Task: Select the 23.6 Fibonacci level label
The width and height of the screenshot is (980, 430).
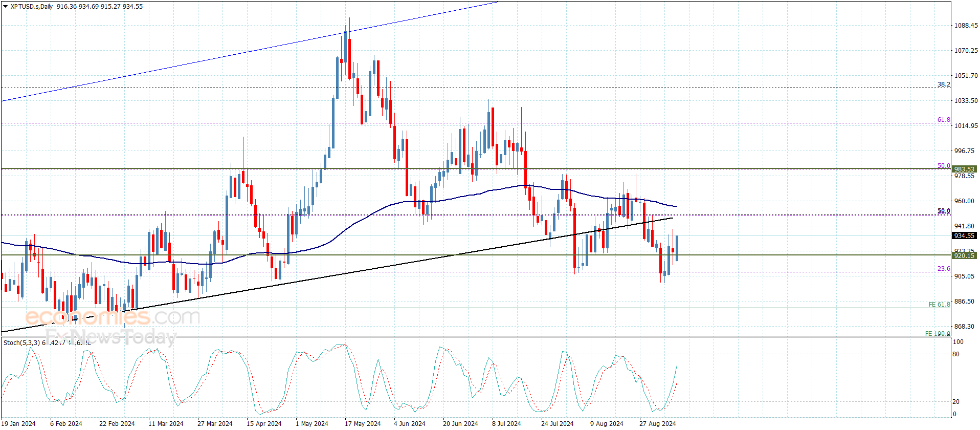Action: point(943,269)
